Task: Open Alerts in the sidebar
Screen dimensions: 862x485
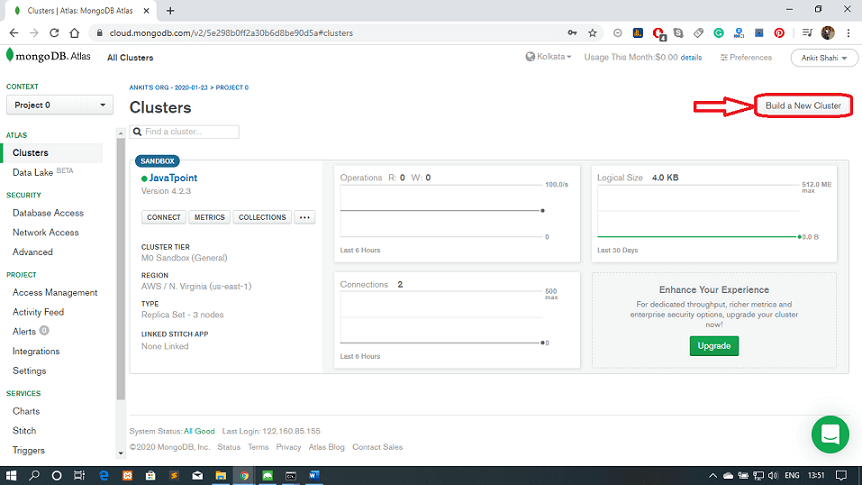Action: tap(24, 332)
